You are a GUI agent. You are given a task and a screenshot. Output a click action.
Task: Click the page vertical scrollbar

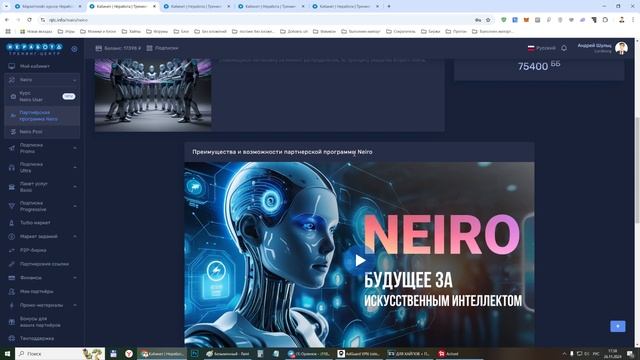click(637, 169)
